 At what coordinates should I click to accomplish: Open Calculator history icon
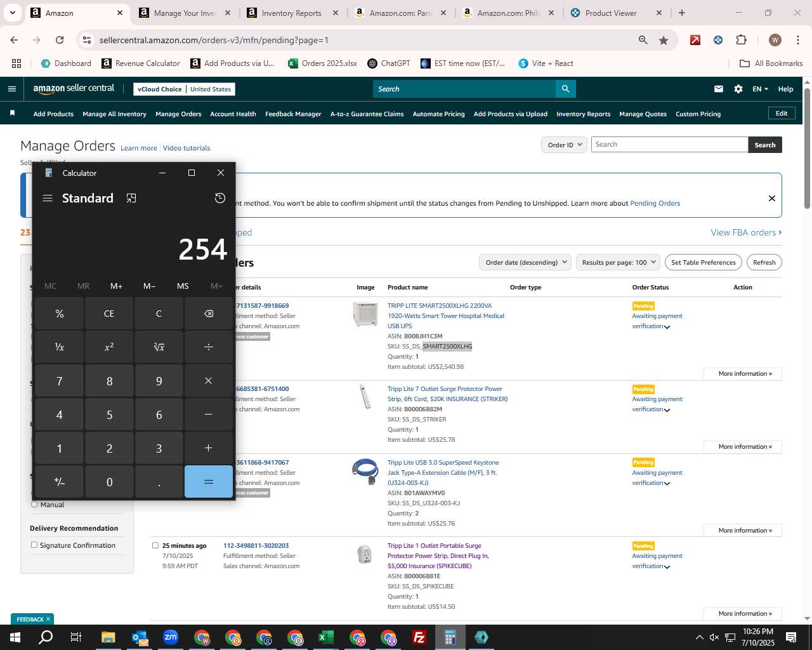pos(220,198)
